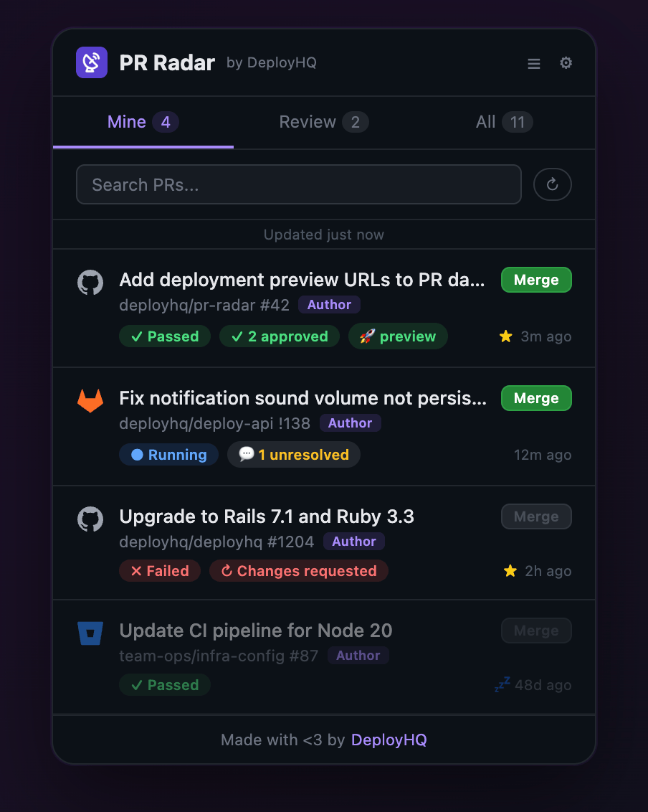Switch to the Review tab
Image resolution: width=648 pixels, height=812 pixels.
point(323,122)
